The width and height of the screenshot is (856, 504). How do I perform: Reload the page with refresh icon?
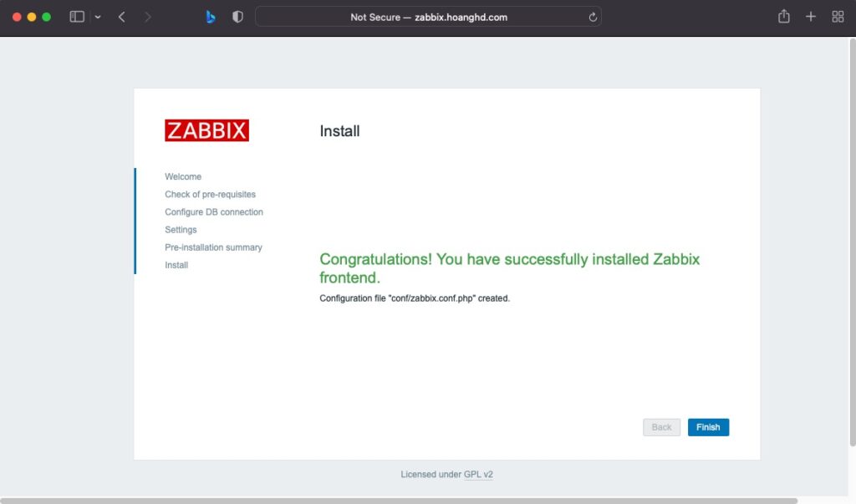point(593,17)
